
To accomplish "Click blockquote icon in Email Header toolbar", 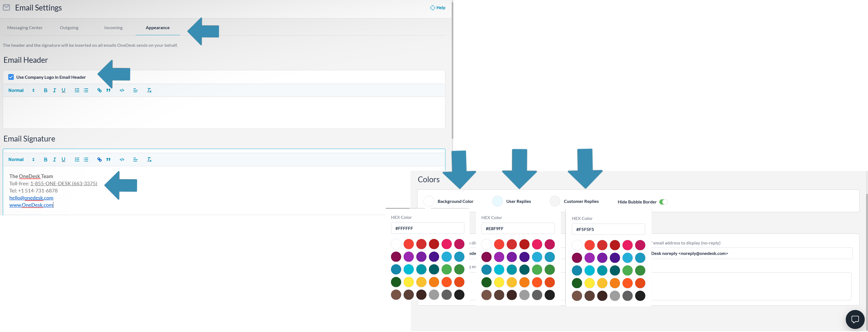I will click(109, 90).
